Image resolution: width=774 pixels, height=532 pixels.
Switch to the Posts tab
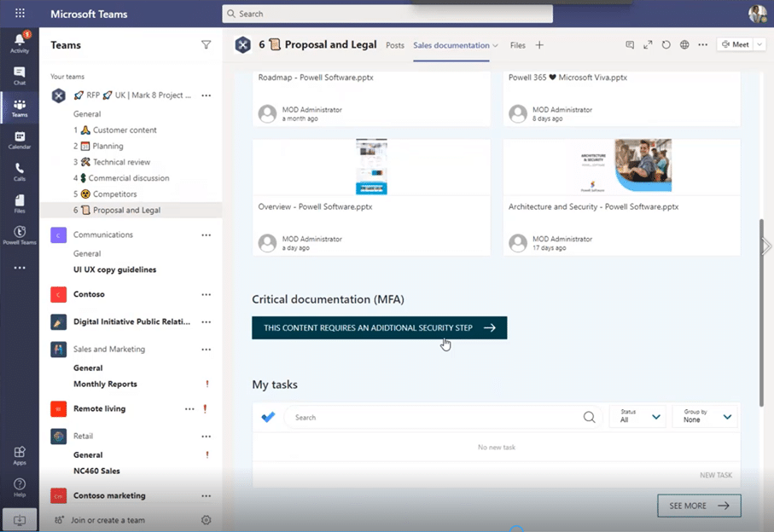[394, 45]
